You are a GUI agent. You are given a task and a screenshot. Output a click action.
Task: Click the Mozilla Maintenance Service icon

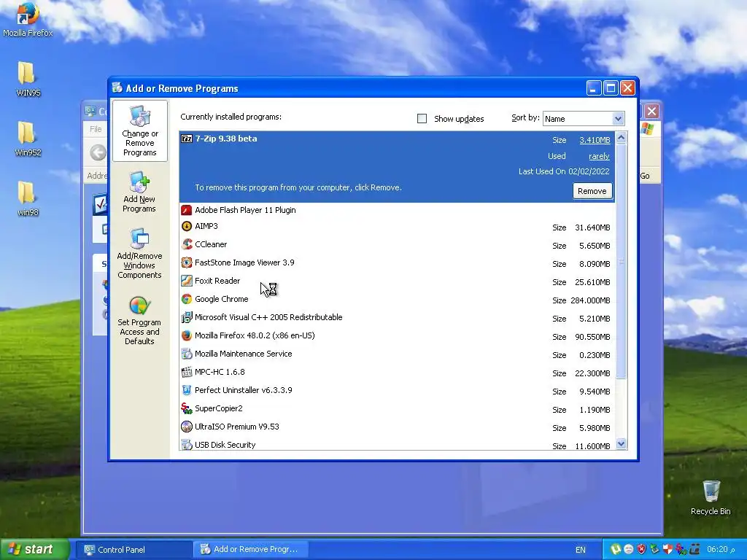coord(187,354)
